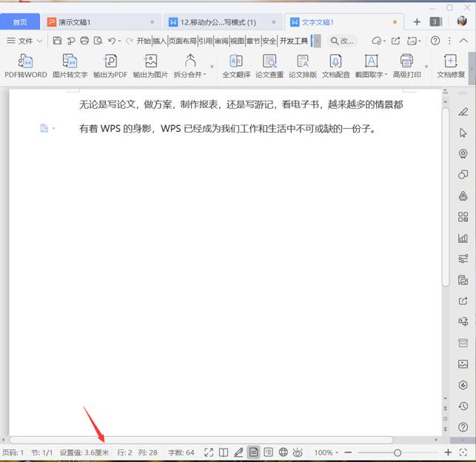The width and height of the screenshot is (476, 462).
Task: Open the help question-mark icon in top bar
Action: click(435, 41)
